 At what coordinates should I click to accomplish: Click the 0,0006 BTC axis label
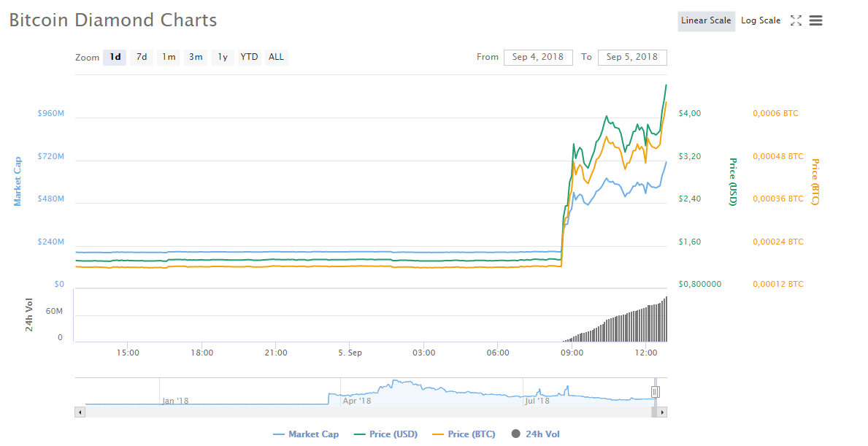(x=775, y=113)
